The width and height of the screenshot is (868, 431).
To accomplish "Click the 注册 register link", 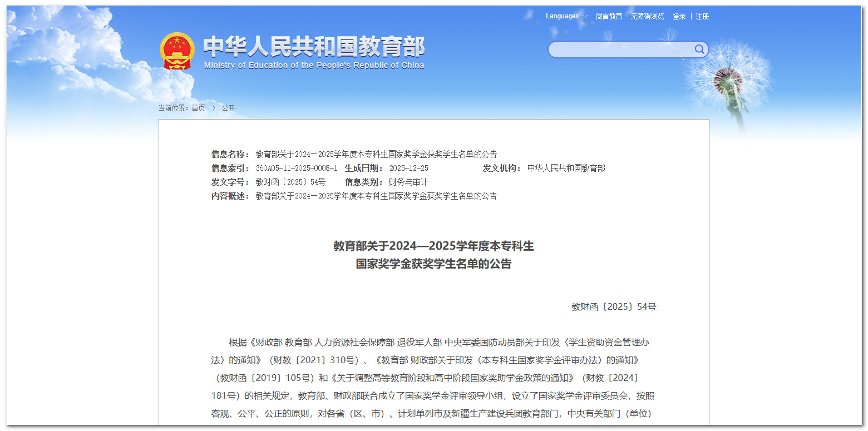I will pos(703,16).
